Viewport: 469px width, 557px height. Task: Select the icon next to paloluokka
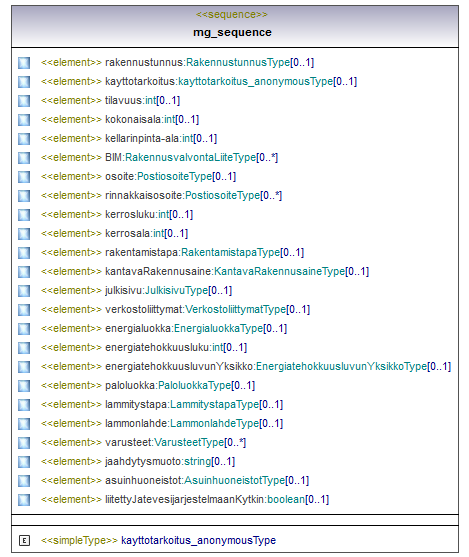[x=24, y=386]
